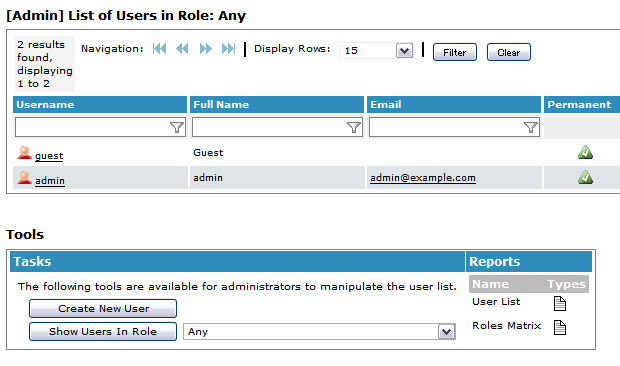Image resolution: width=620 pixels, height=366 pixels.
Task: Click the Clear button
Action: (508, 52)
